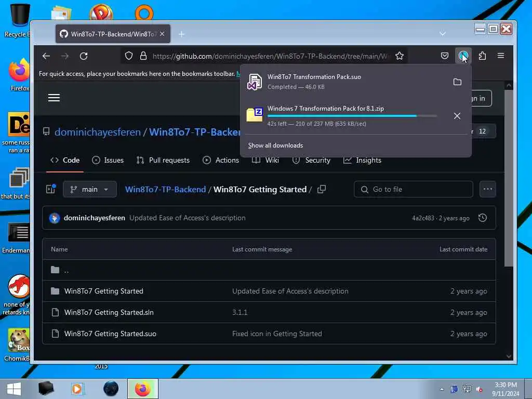Viewport: 532px width, 399px height.
Task: Expand the main branch dropdown
Action: click(89, 189)
